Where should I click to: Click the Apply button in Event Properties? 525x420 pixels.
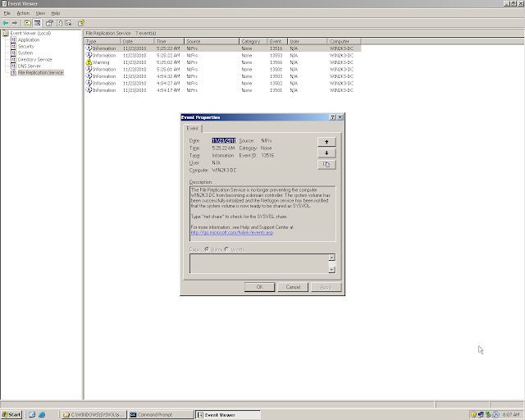point(326,287)
